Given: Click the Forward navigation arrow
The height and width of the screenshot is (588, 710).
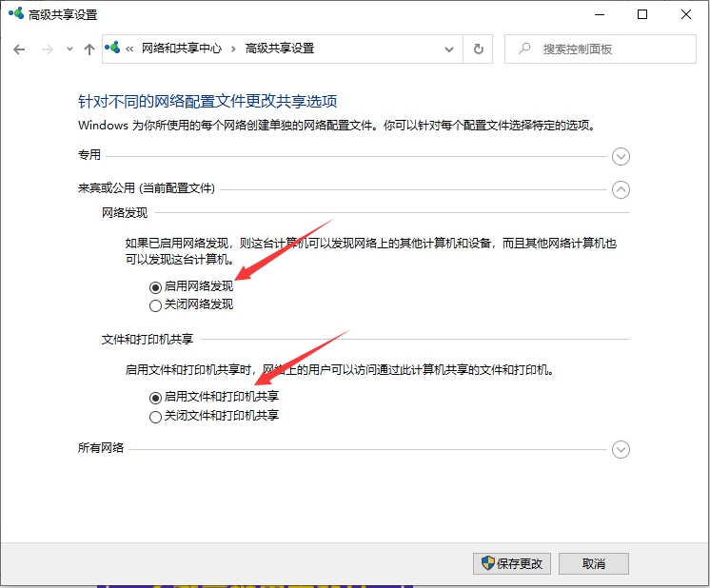Looking at the screenshot, I should (48, 49).
